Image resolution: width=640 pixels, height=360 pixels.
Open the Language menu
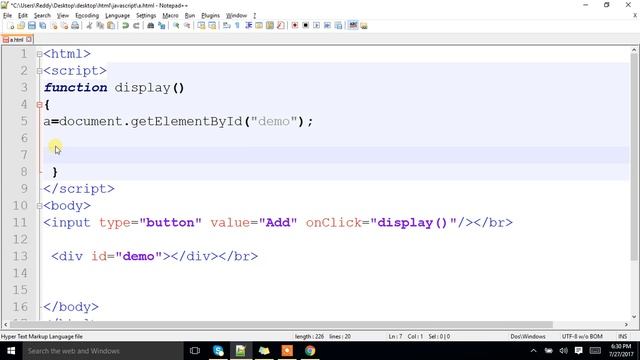[x=118, y=16]
